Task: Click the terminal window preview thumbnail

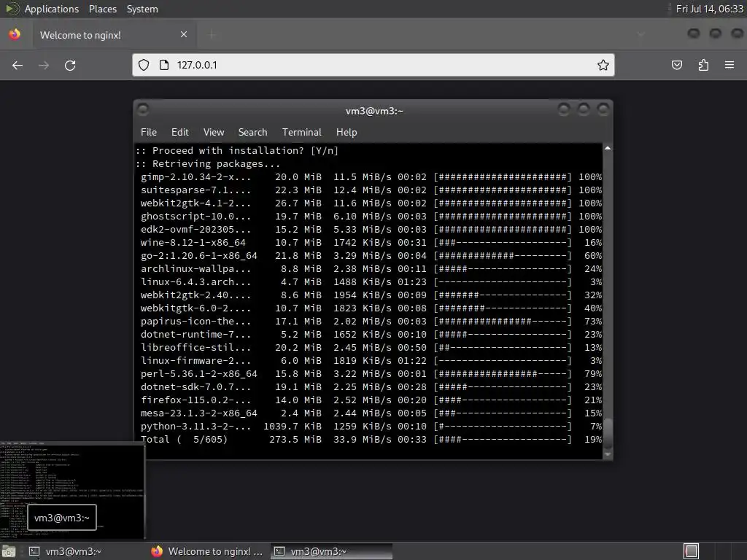Action: click(72, 491)
